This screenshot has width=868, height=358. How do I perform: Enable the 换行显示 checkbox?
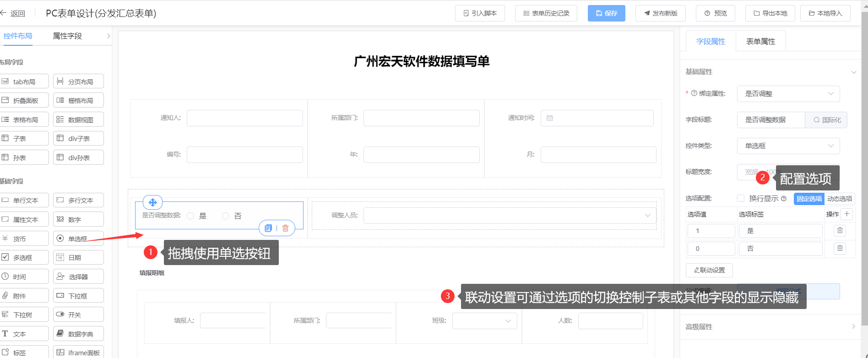click(x=741, y=199)
